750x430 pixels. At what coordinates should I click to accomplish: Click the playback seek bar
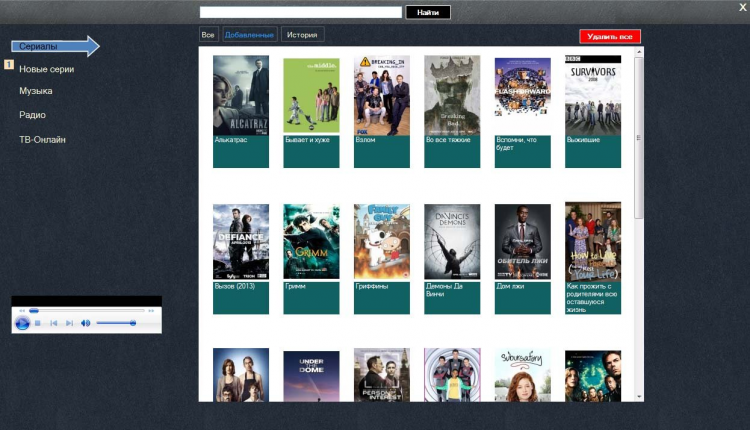point(87,311)
